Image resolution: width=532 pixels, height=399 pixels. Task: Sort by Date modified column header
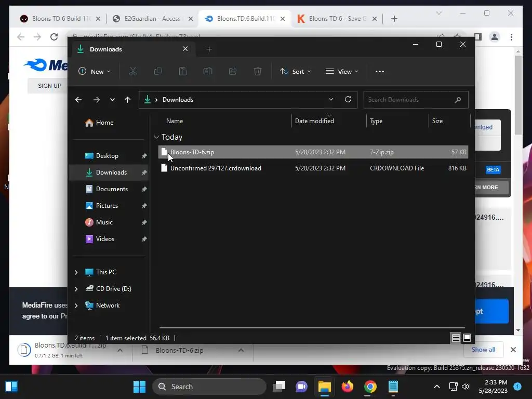tap(329, 121)
